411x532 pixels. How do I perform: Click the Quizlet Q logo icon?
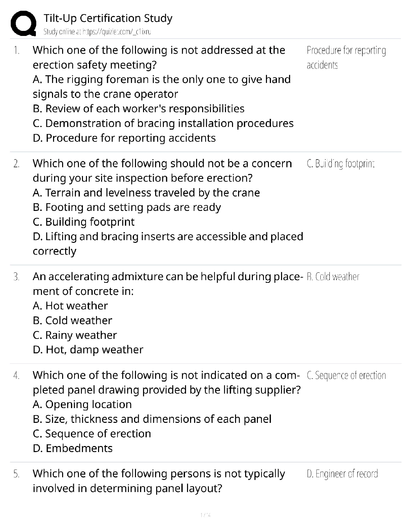(x=24, y=24)
